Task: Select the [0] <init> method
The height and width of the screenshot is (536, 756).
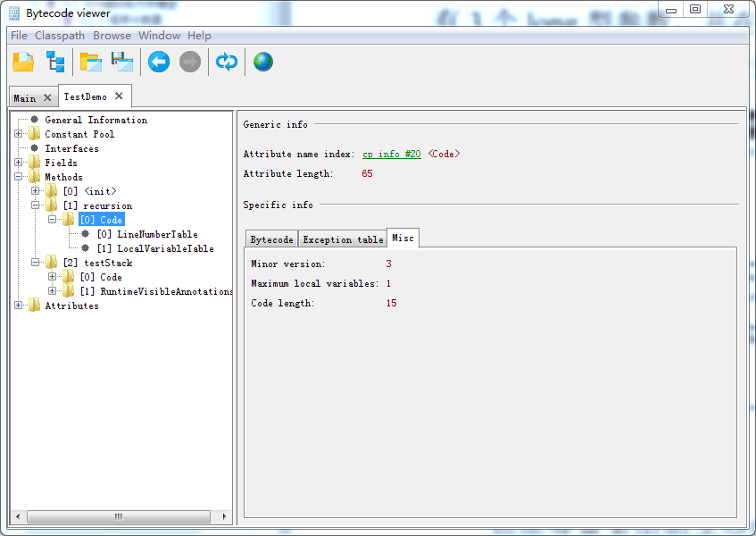Action: (x=89, y=191)
